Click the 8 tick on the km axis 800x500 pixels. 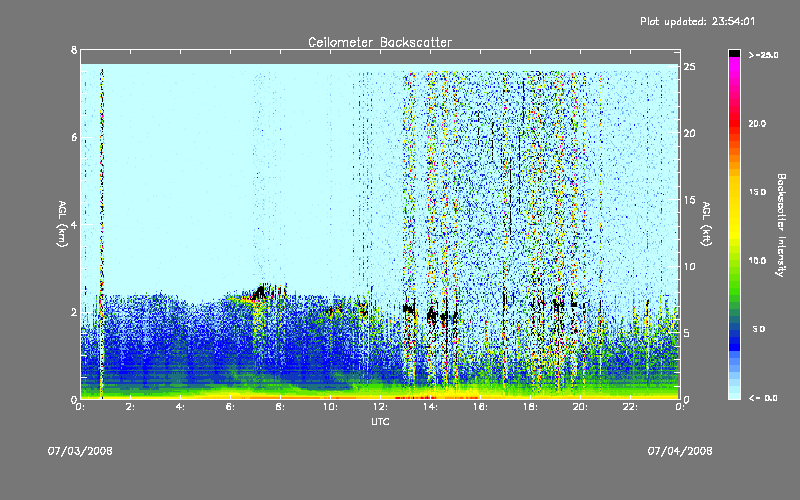pos(74,50)
